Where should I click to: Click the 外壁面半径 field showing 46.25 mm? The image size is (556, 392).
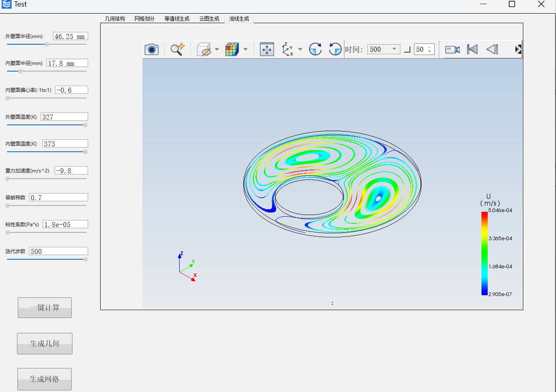(70, 36)
